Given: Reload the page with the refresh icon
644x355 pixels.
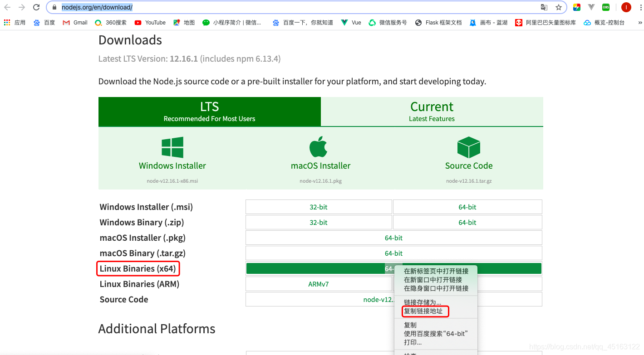Looking at the screenshot, I should coord(37,7).
